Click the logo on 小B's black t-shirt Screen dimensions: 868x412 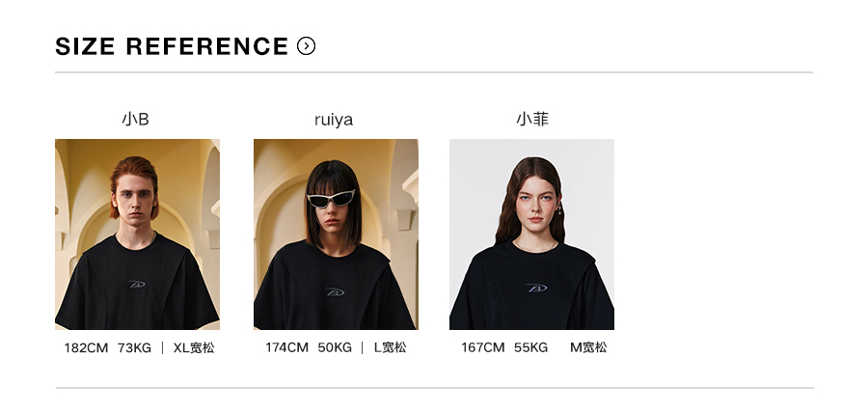point(136,284)
